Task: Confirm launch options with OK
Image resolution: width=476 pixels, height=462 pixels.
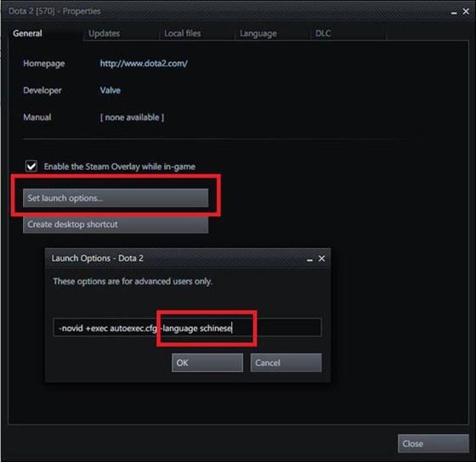Action: 207,363
